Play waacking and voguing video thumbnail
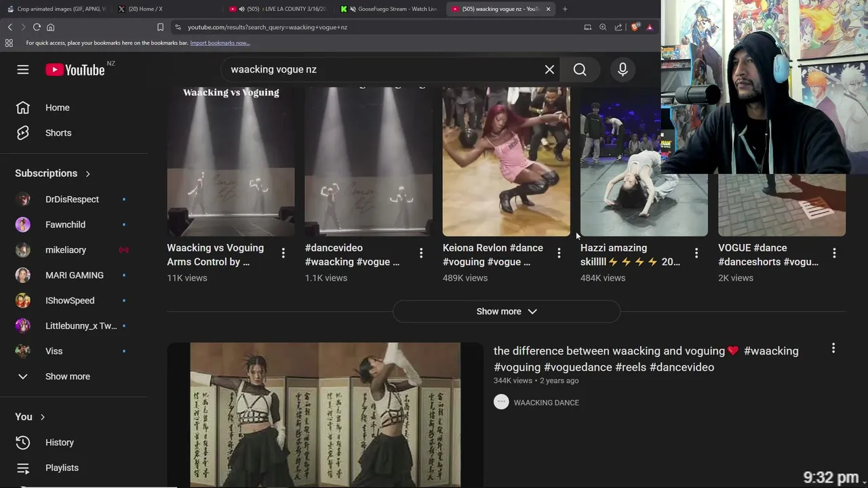The height and width of the screenshot is (488, 868). click(x=325, y=415)
